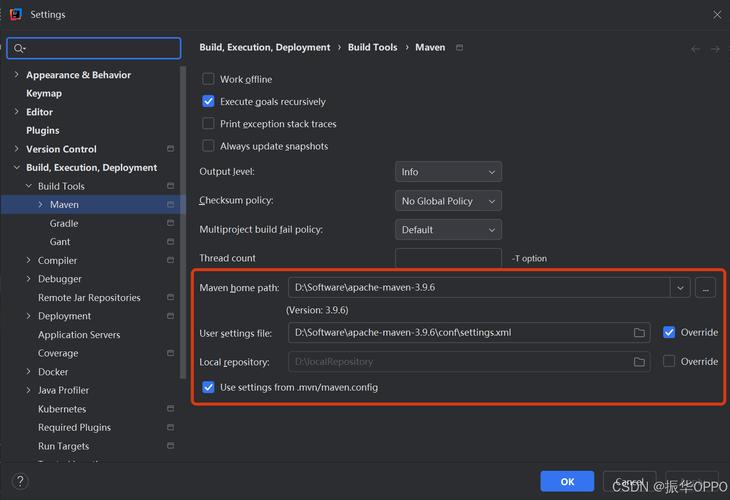Click the folder icon for Local repository
The height and width of the screenshot is (500, 730).
[x=640, y=362]
